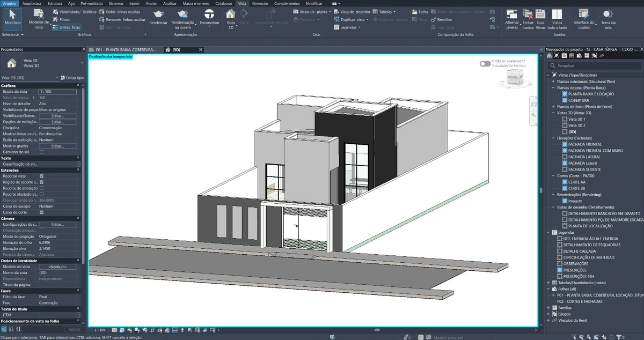Expand Tabelas/Quantidades tree node

pyautogui.click(x=548, y=283)
